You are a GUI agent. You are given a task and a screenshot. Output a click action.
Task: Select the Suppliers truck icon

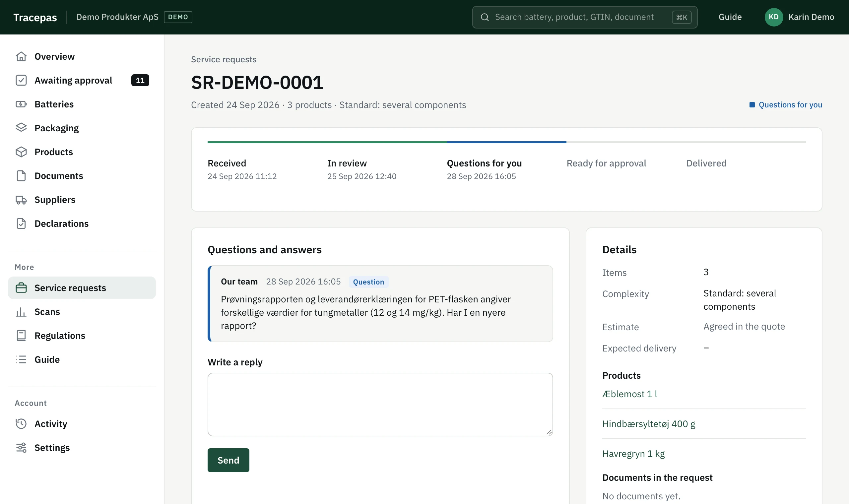(21, 200)
